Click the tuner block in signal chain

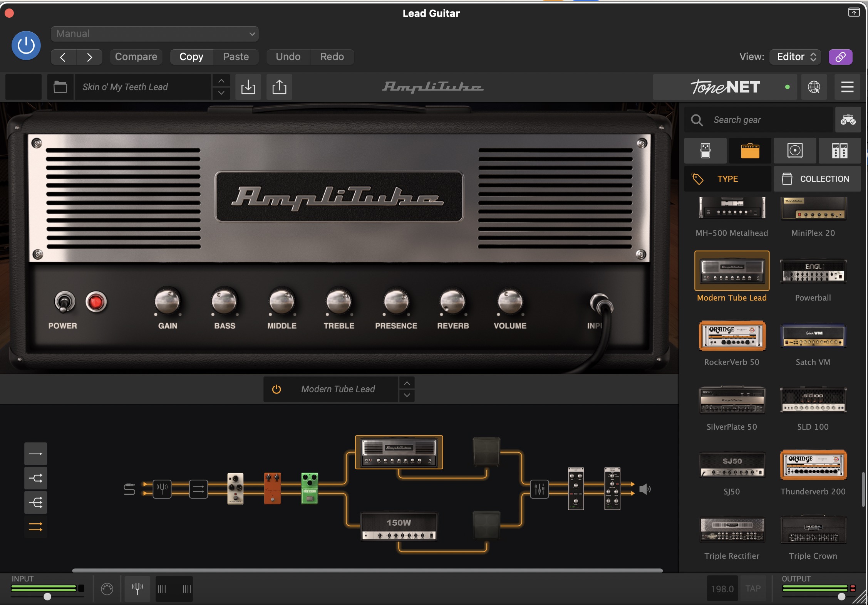162,489
